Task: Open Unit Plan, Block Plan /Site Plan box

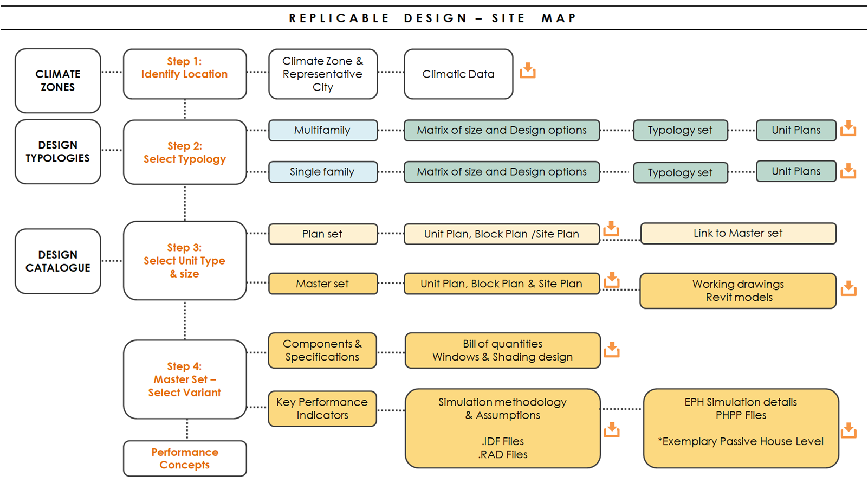Action: 502,234
